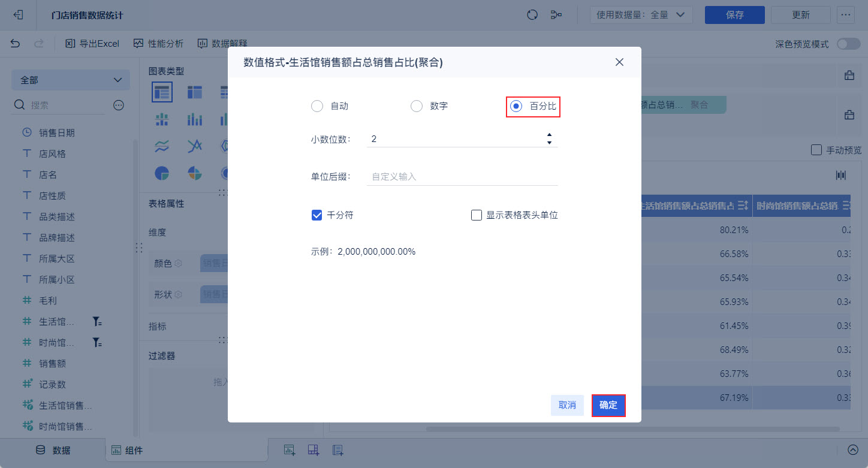Open the field list more-options circle icon
The image size is (868, 468).
coord(119,105)
